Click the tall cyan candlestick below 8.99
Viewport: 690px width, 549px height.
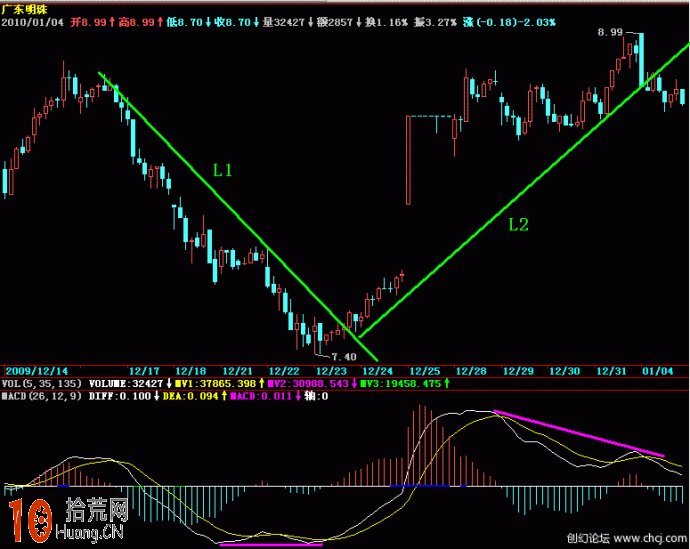(x=642, y=59)
